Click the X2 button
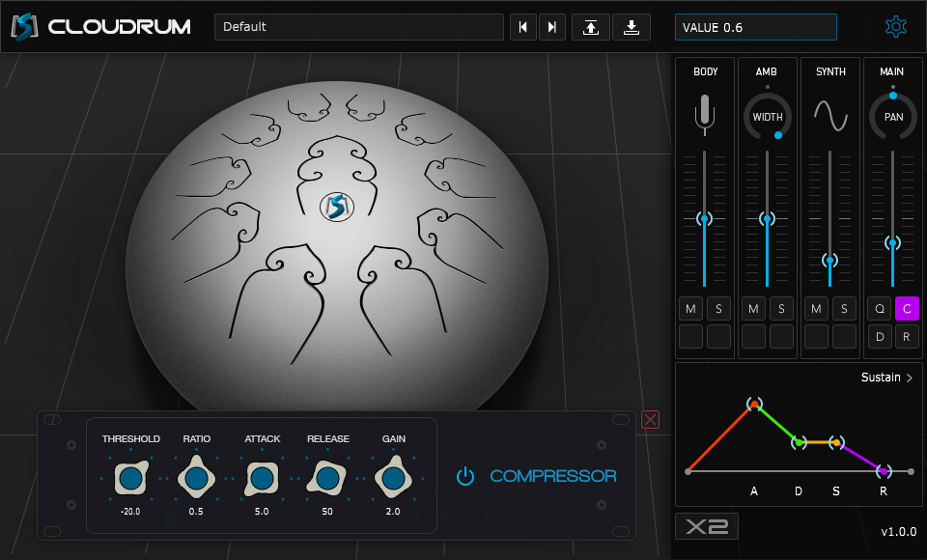The width and height of the screenshot is (927, 560). coord(706,526)
